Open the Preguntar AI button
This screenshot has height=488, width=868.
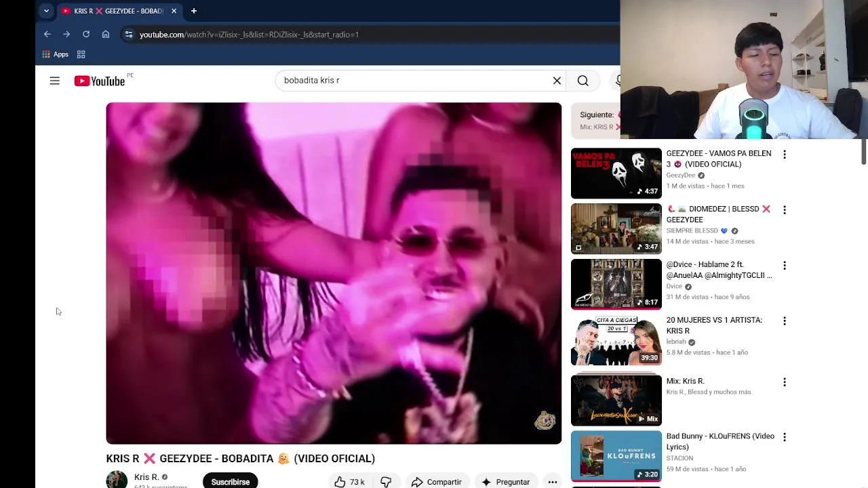(x=505, y=482)
